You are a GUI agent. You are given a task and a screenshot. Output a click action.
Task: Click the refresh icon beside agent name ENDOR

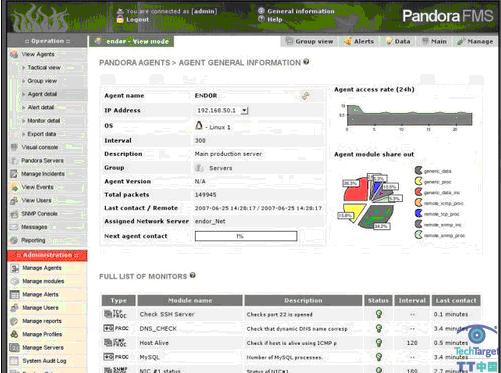[x=305, y=96]
